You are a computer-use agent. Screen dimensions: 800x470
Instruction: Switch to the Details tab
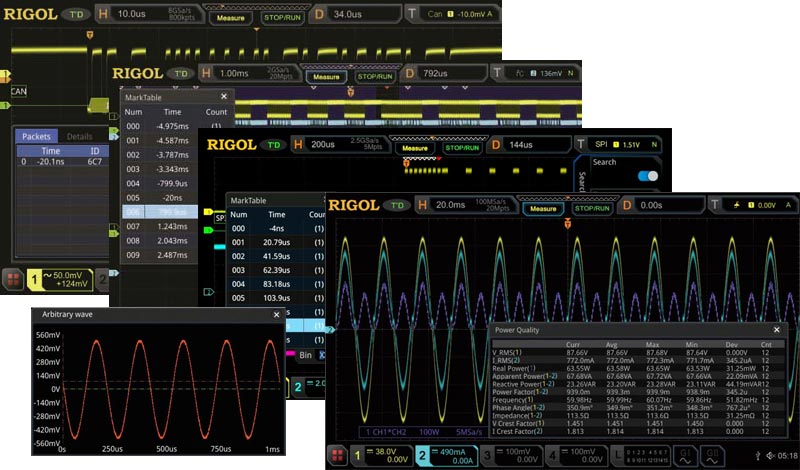80,136
